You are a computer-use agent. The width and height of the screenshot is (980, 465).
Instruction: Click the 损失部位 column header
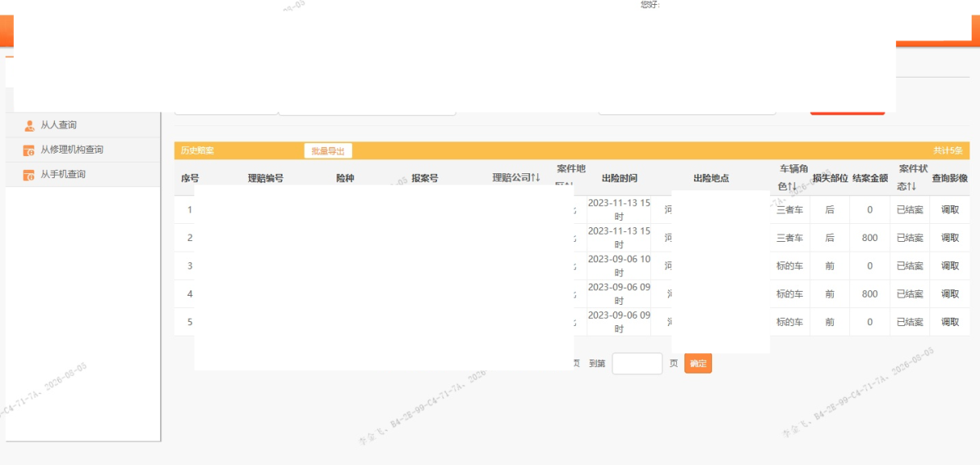(830, 177)
